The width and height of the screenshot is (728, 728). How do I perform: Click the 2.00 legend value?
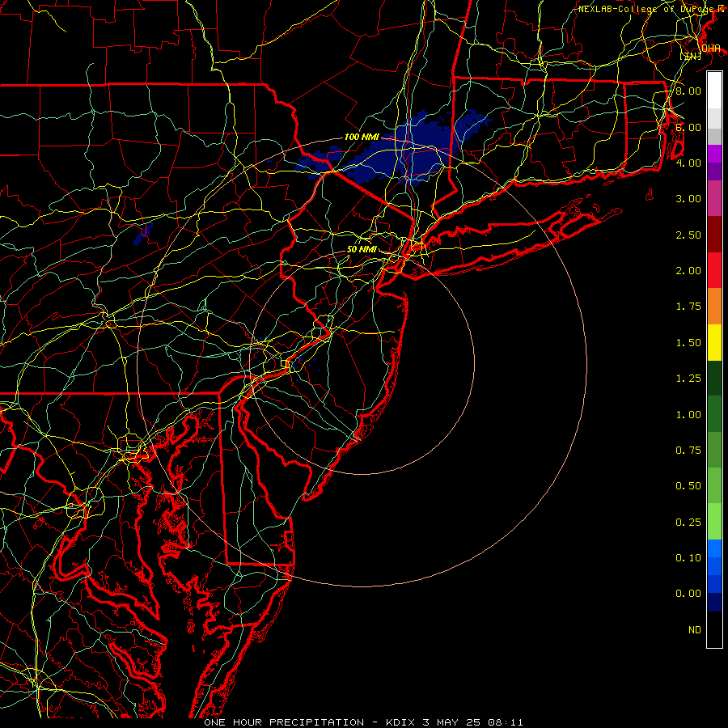coord(688,271)
